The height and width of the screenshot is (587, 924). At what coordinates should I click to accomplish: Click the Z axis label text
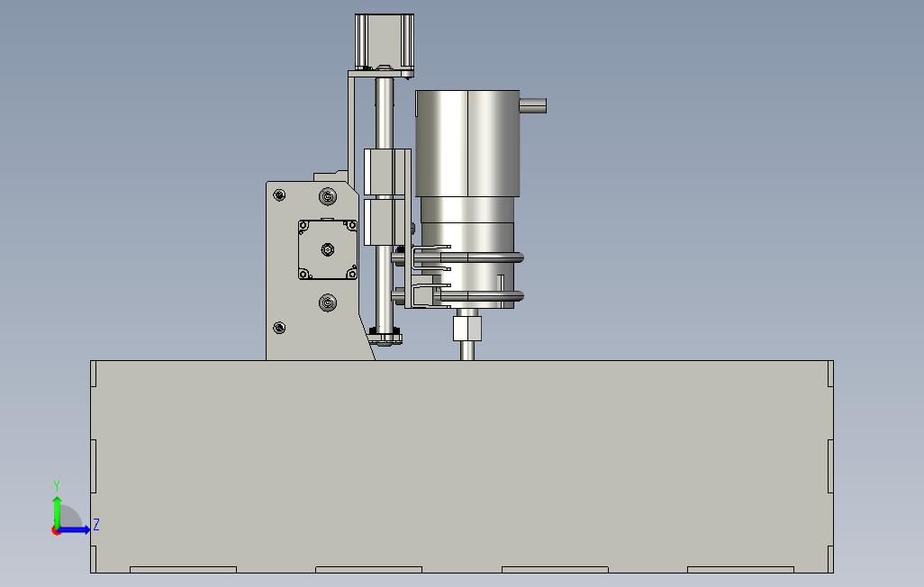tap(96, 524)
